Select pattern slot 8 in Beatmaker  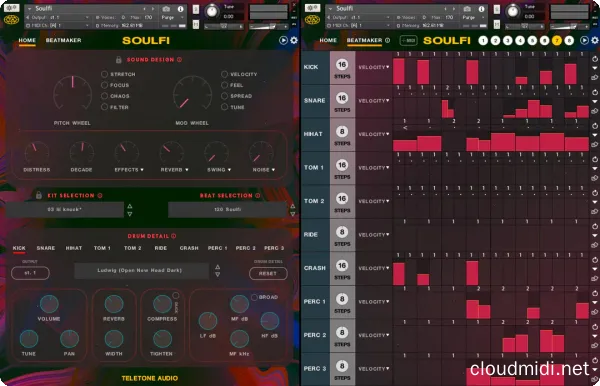point(569,41)
